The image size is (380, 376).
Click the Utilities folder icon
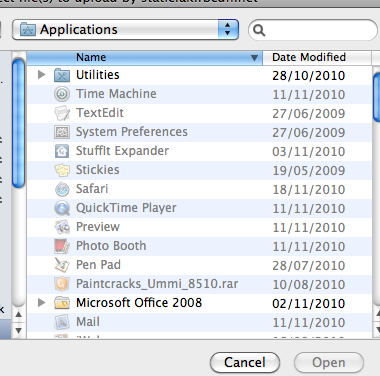pos(62,75)
